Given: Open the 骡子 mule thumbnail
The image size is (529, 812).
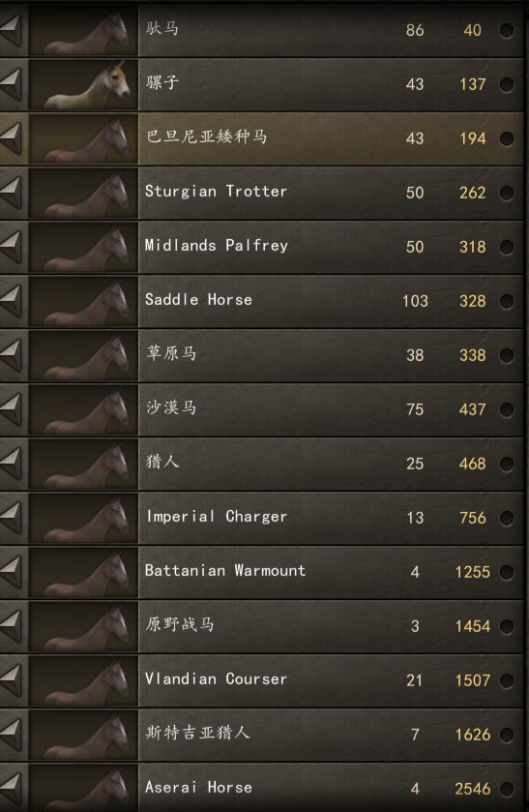Looking at the screenshot, I should tap(83, 84).
